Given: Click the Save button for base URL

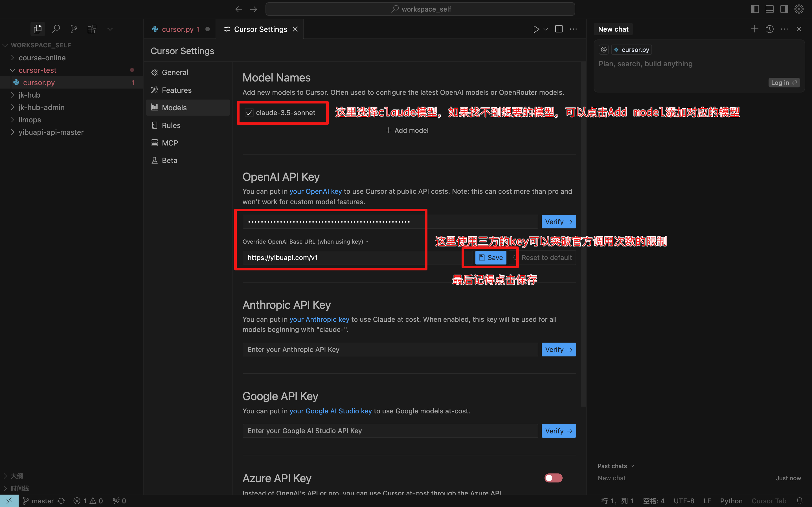Looking at the screenshot, I should 490,257.
